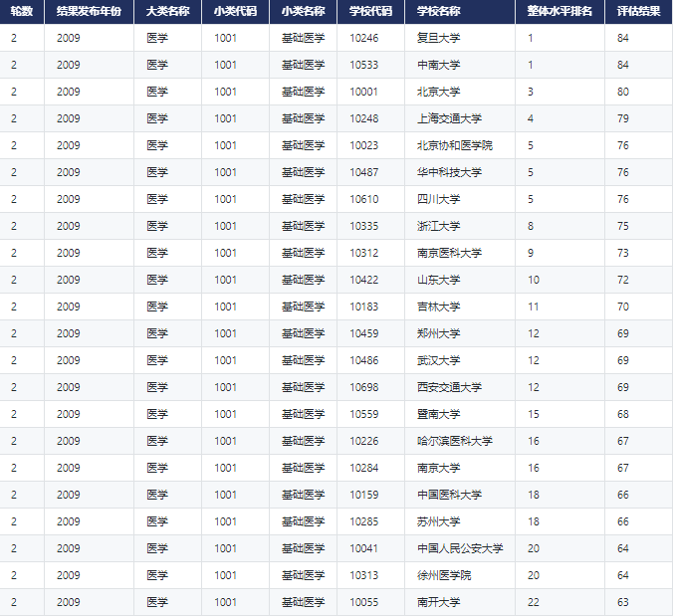Click the 小类代码 column header
This screenshot has width=673, height=616.
click(235, 11)
